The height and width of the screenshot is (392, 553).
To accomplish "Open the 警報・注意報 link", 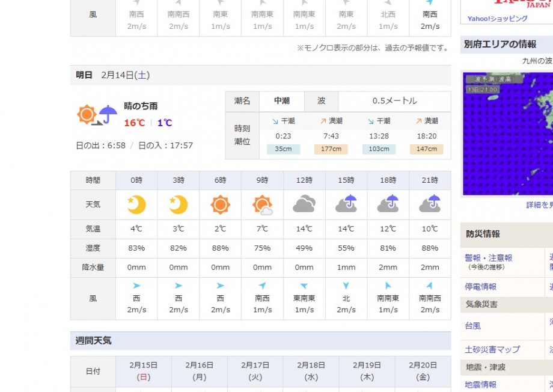I will coord(489,258).
